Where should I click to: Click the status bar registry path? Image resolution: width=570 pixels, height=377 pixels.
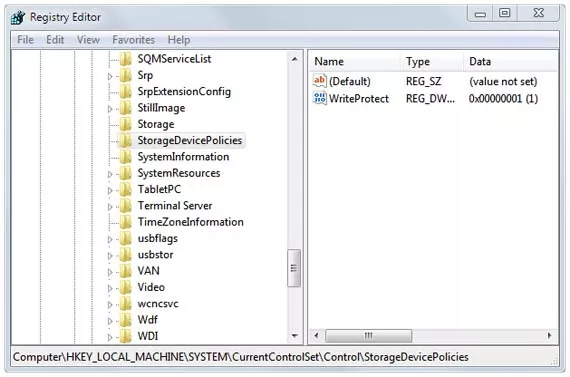(x=241, y=357)
